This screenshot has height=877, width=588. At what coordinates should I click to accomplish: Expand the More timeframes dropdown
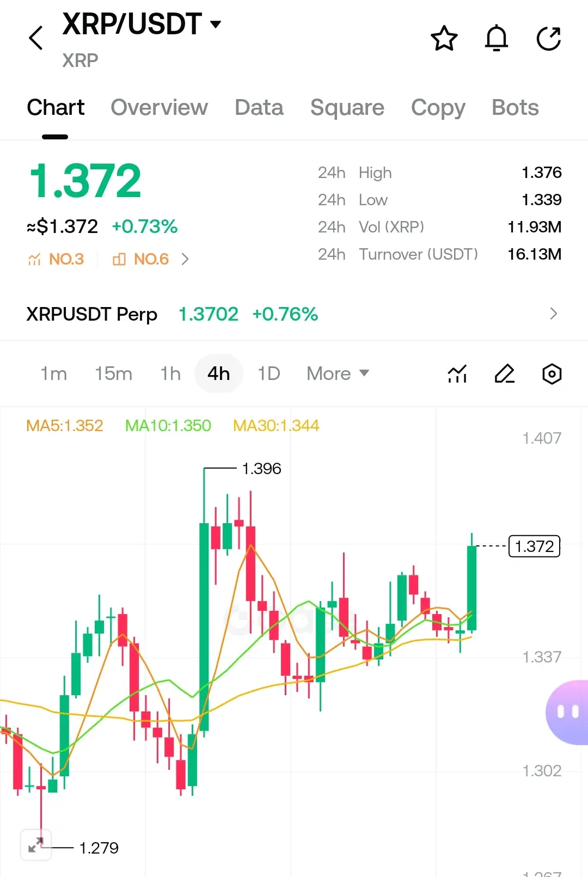(x=338, y=373)
